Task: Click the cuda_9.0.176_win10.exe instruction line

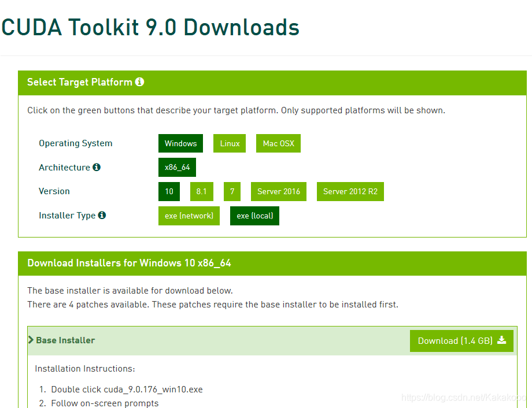Action: tap(127, 390)
